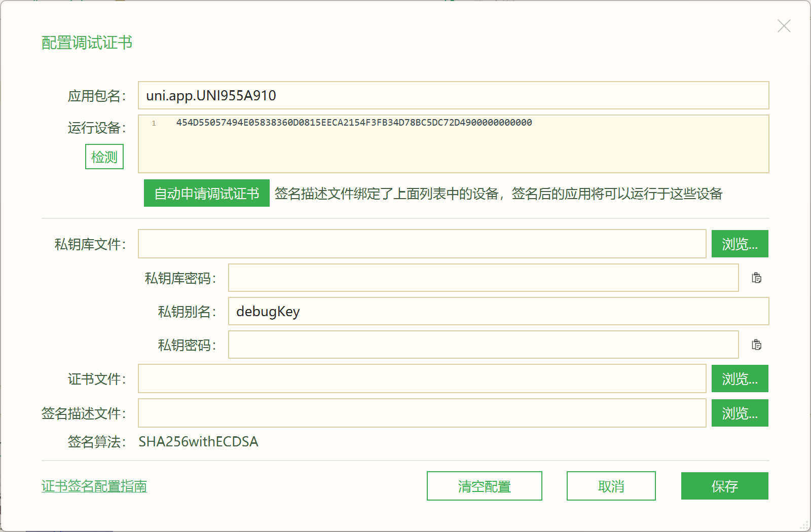The height and width of the screenshot is (532, 811).
Task: Click the 私钥库密码 input field
Action: pos(483,278)
